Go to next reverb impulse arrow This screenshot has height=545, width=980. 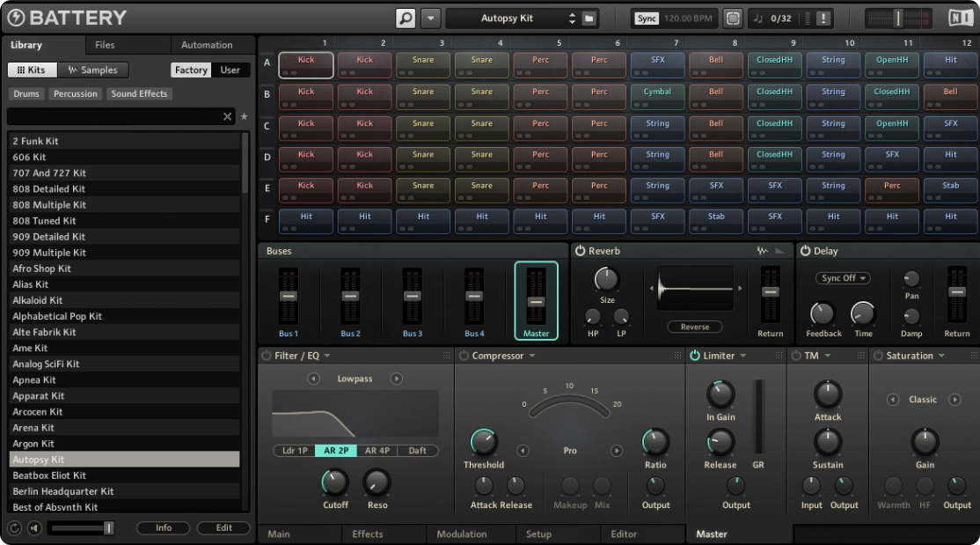point(740,289)
